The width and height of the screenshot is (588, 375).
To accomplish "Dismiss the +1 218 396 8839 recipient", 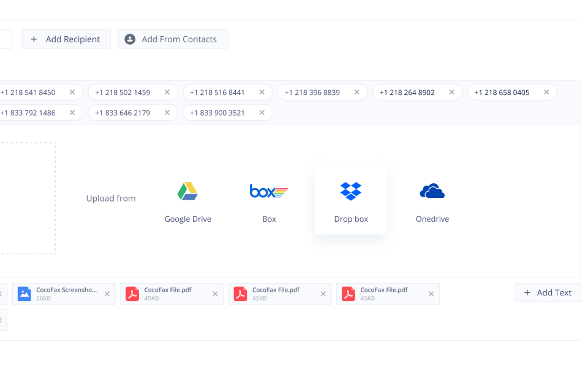I will pos(357,93).
